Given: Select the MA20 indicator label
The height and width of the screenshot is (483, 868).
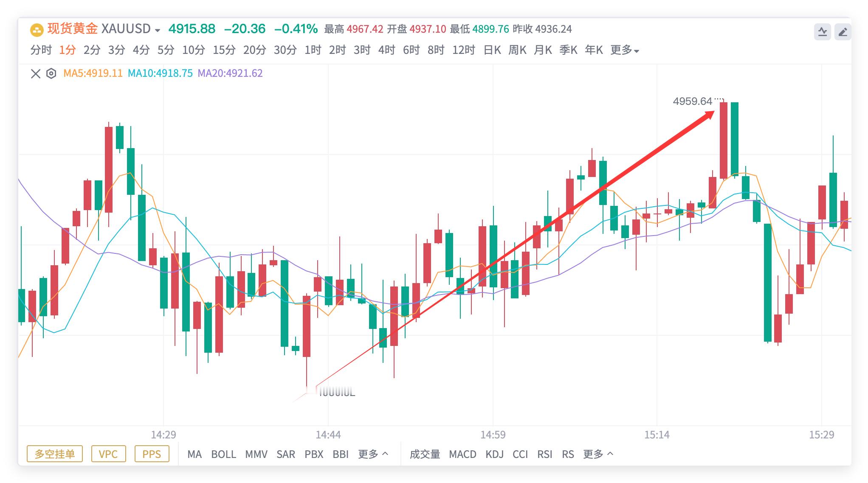Looking at the screenshot, I should point(231,73).
